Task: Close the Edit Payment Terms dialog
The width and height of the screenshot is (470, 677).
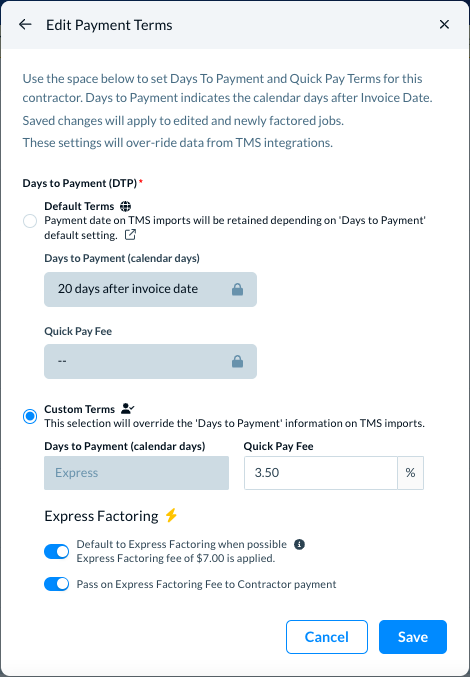Action: (x=444, y=25)
